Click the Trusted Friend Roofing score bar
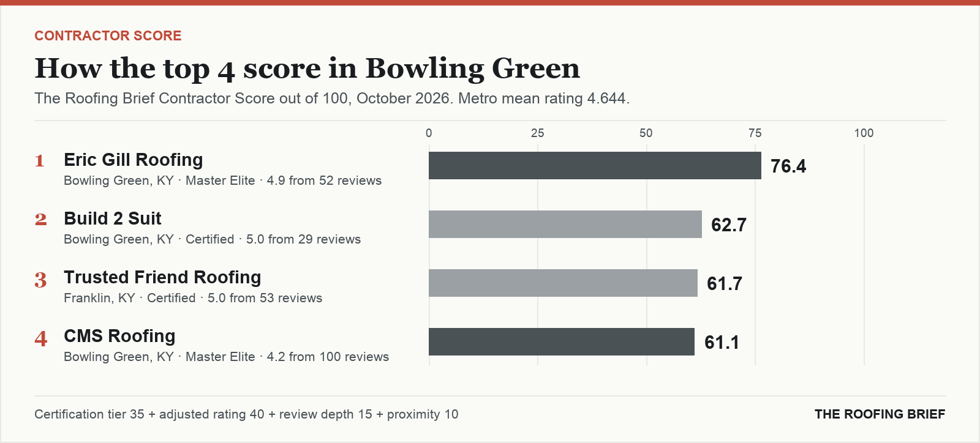This screenshot has height=443, width=980. [x=563, y=283]
